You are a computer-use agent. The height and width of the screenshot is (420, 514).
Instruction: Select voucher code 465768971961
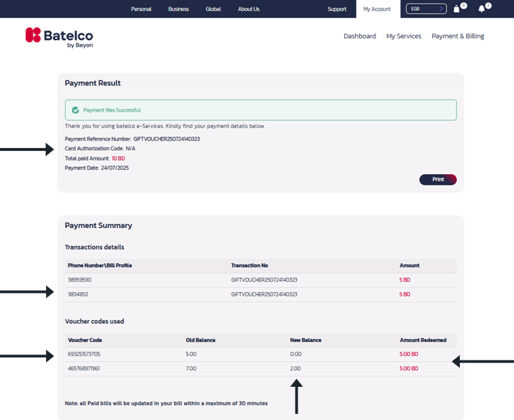point(84,369)
